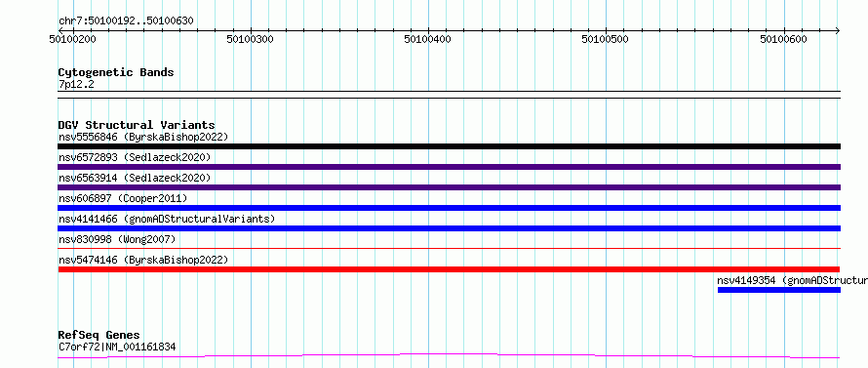This screenshot has height=368, width=868.
Task: Click the blue nsv606897 variant bar
Action: pyautogui.click(x=449, y=208)
